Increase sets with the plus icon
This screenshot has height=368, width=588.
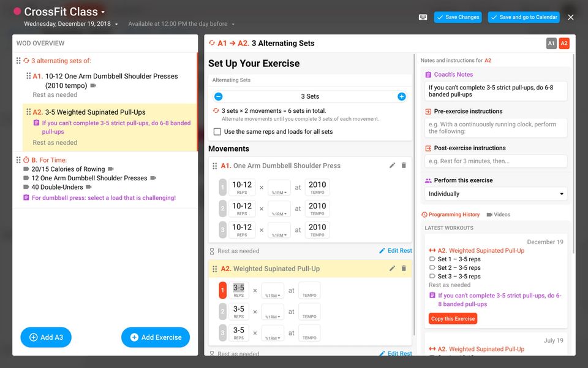click(x=402, y=96)
